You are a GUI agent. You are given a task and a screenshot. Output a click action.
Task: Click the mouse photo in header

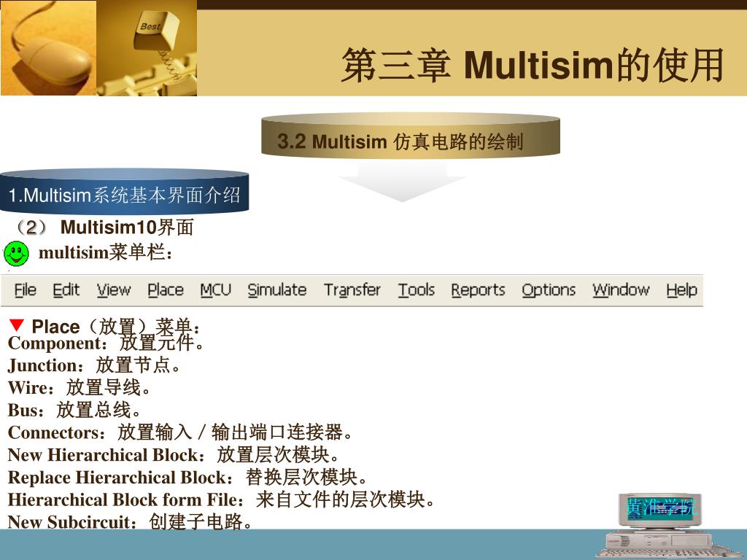(48, 47)
